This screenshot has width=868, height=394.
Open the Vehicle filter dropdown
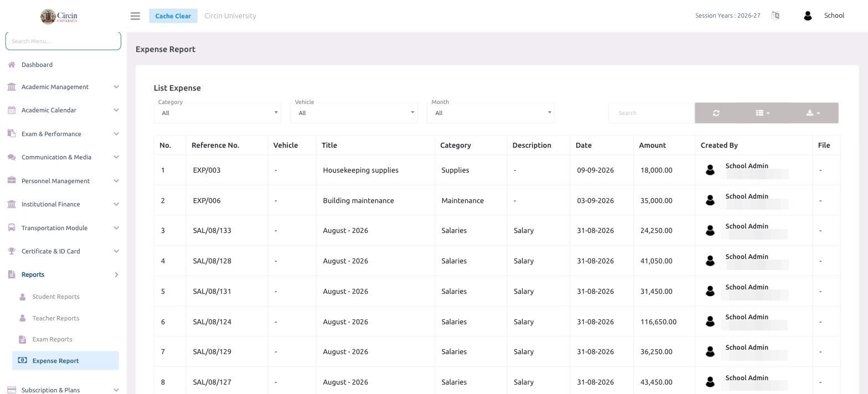point(354,113)
